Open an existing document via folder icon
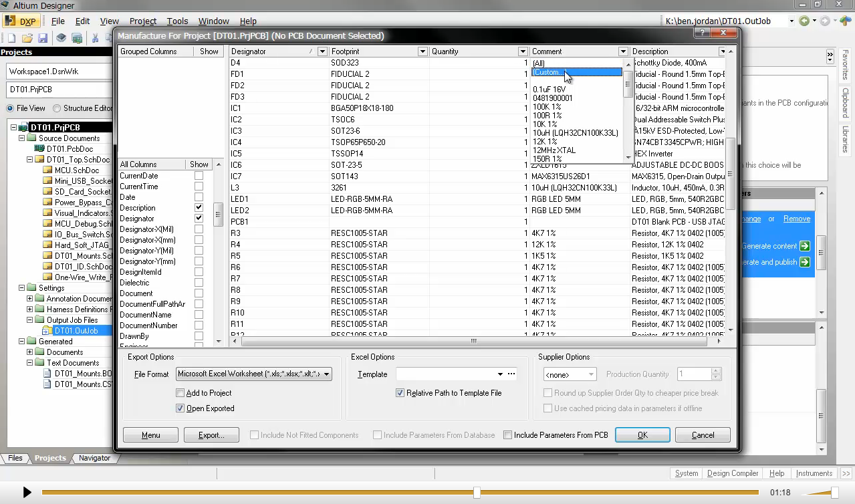 point(27,38)
